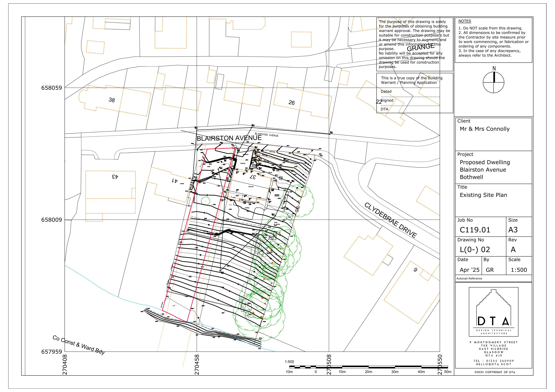Click the email 'HELLO@DTA.SCOT'
Viewport: 555px width, 392px height.
(x=494, y=364)
